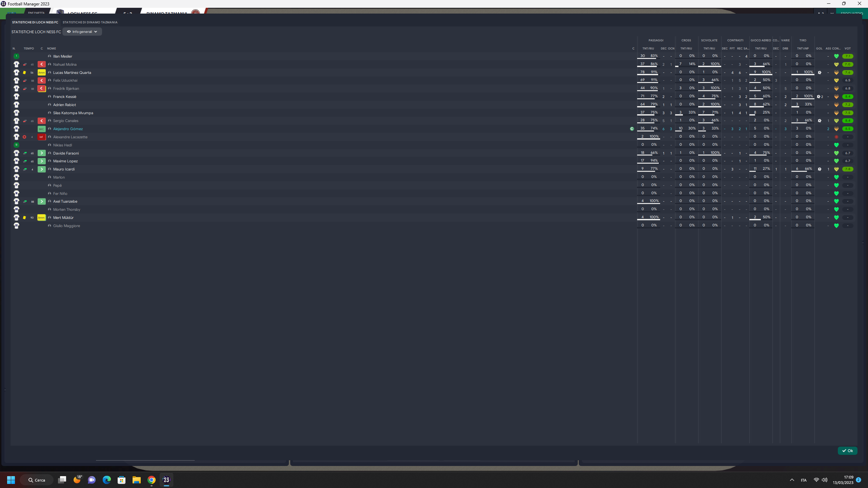
Task: Open the Cerca search box on the taskbar
Action: (x=37, y=480)
